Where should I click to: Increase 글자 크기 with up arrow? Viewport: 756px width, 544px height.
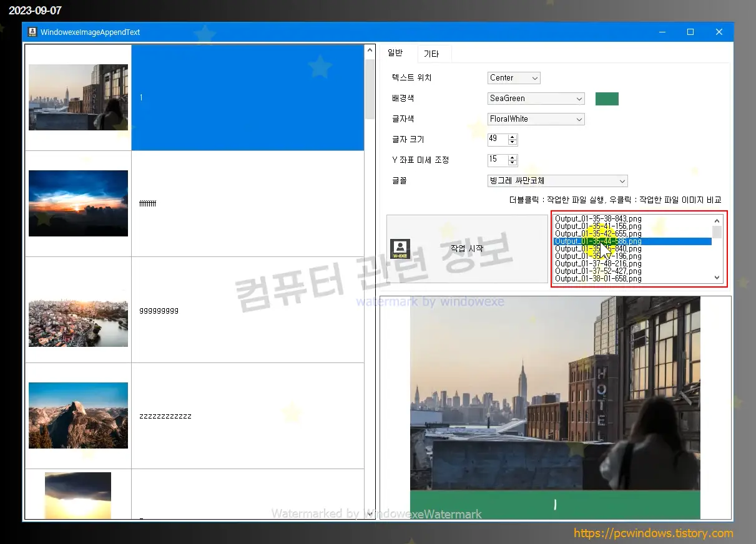(513, 137)
